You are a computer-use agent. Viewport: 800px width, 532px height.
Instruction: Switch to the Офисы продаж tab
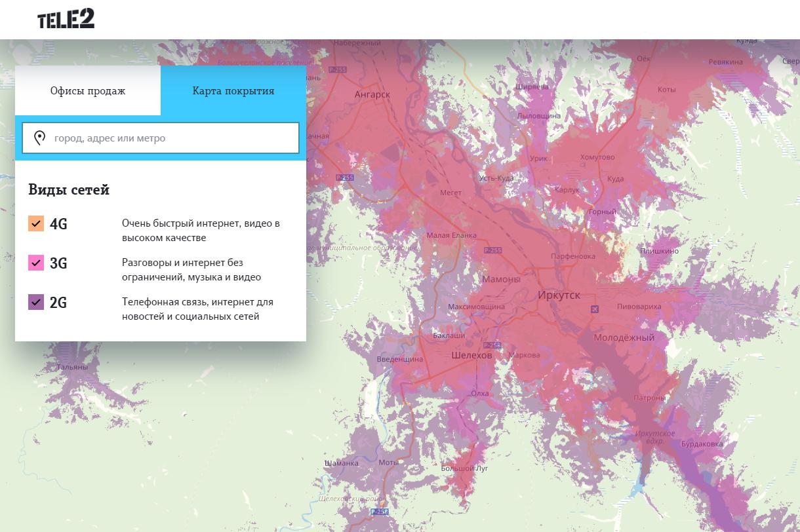(88, 90)
